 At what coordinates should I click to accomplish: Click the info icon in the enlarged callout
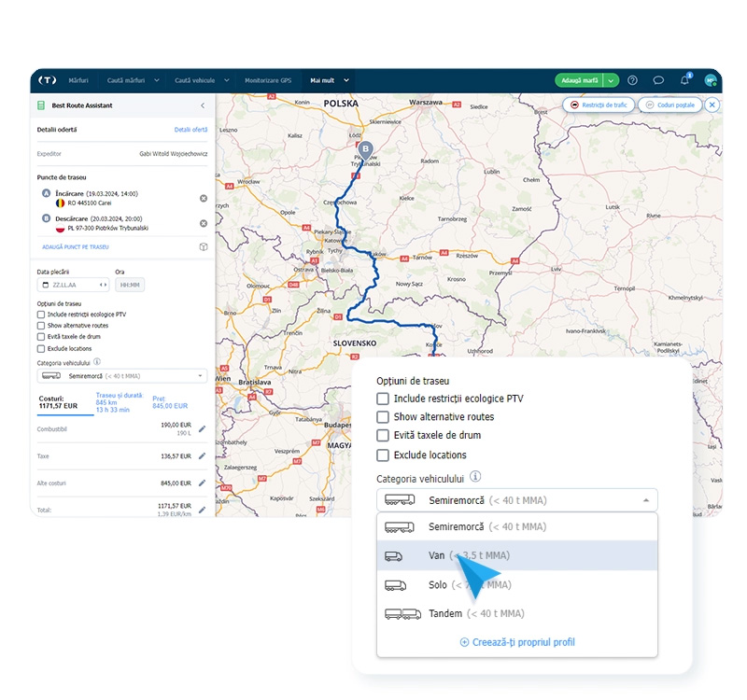475,476
